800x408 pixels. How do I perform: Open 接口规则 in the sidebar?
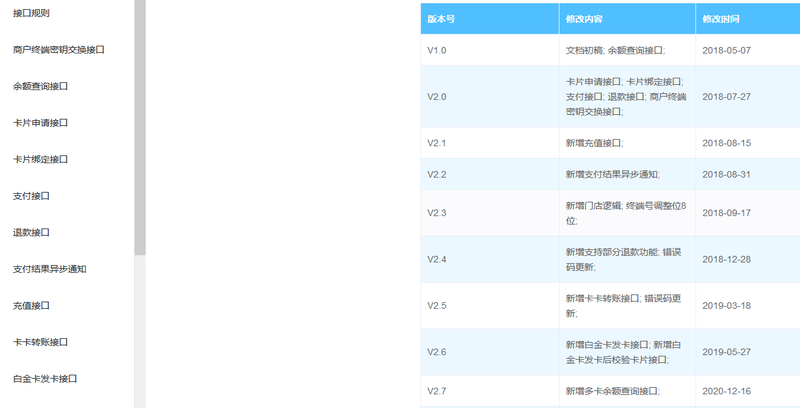(x=31, y=13)
